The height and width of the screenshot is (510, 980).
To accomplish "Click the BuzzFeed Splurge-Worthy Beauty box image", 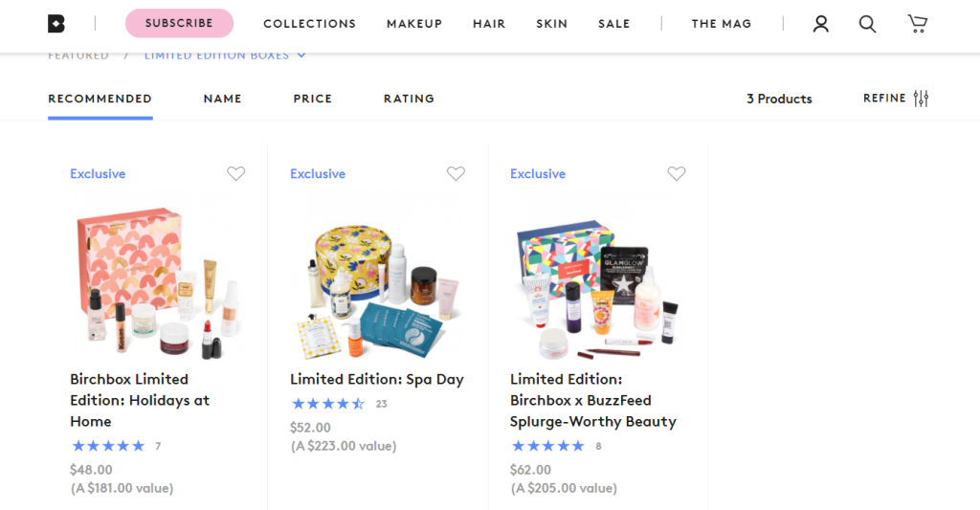I will 597,278.
